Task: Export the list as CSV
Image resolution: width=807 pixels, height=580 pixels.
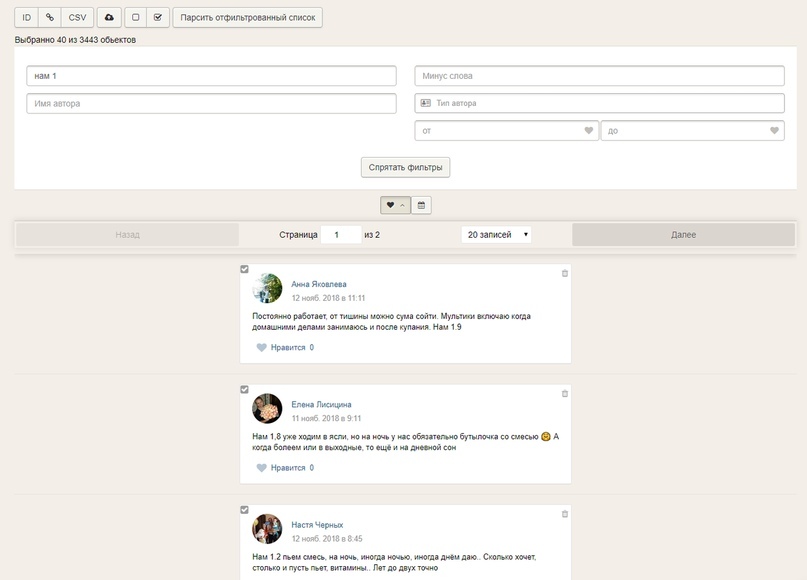Action: pyautogui.click(x=77, y=17)
